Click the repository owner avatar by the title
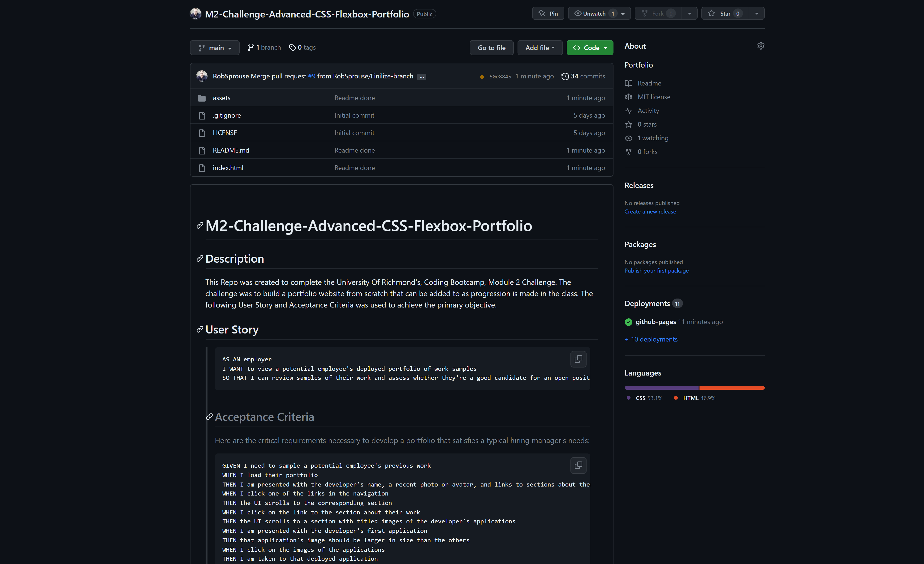Viewport: 924px width, 564px height. tap(195, 14)
